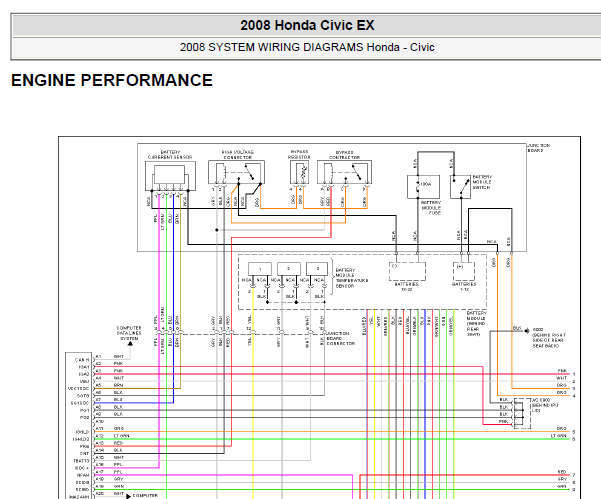Screen dimensions: 601x499
Task: Click temperature sensor box number 2
Action: click(289, 269)
